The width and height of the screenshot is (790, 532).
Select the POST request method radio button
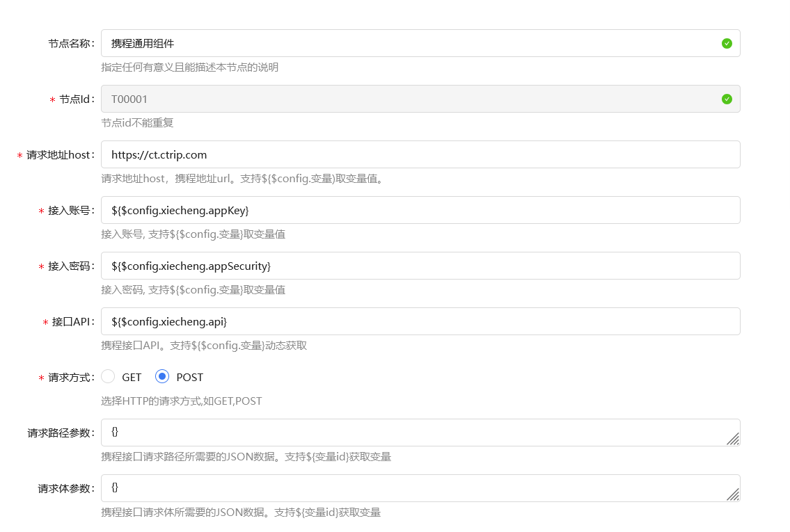click(x=161, y=376)
